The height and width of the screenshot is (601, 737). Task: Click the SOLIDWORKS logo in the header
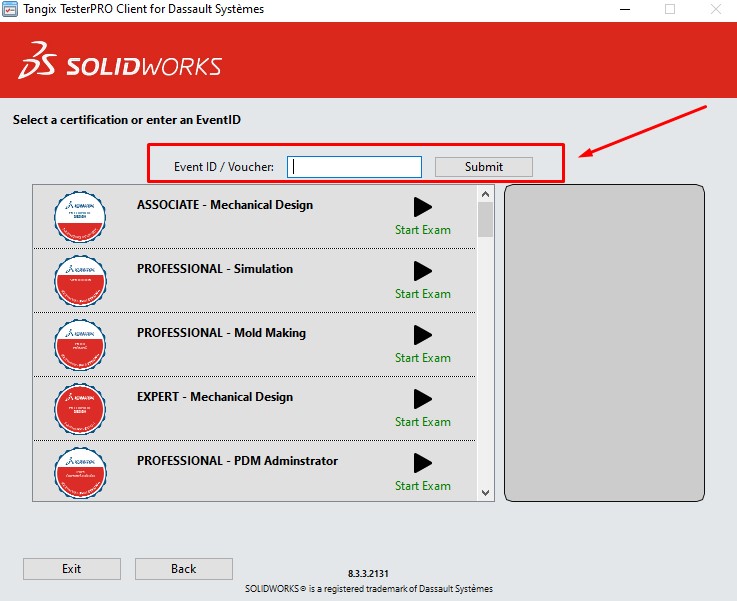(120, 62)
